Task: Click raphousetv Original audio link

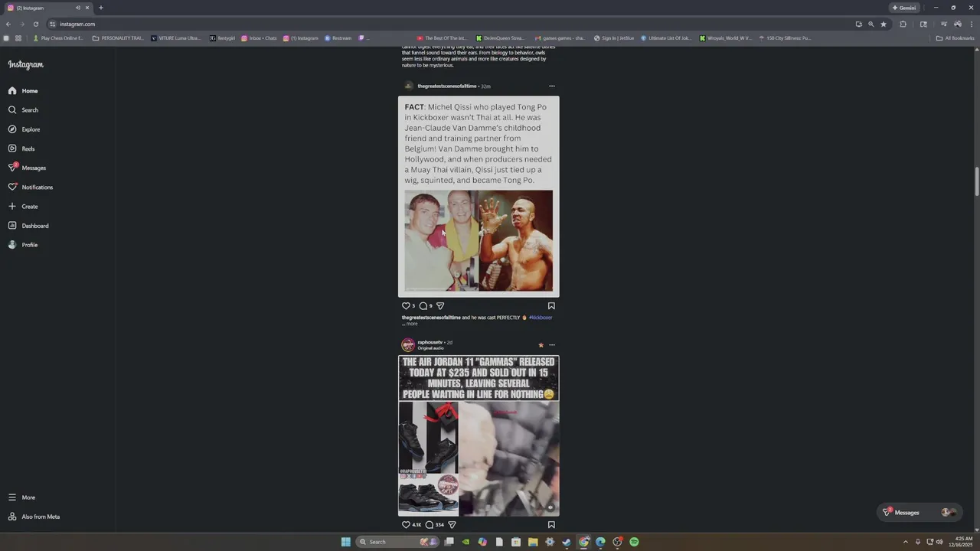Action: tap(430, 348)
